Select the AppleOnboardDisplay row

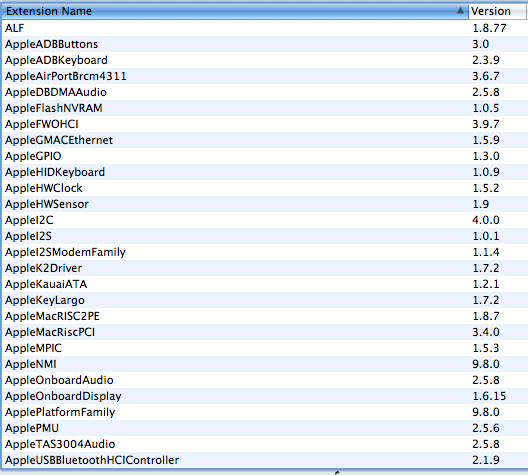click(x=265, y=396)
